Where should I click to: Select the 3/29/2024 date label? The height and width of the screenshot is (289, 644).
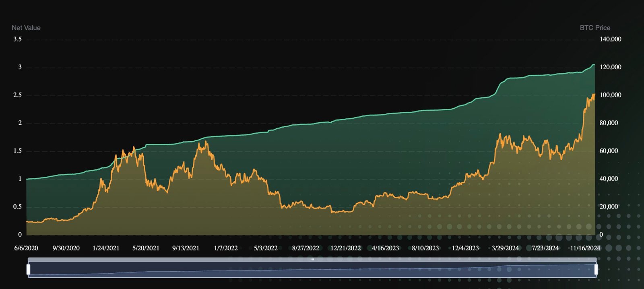(x=505, y=248)
